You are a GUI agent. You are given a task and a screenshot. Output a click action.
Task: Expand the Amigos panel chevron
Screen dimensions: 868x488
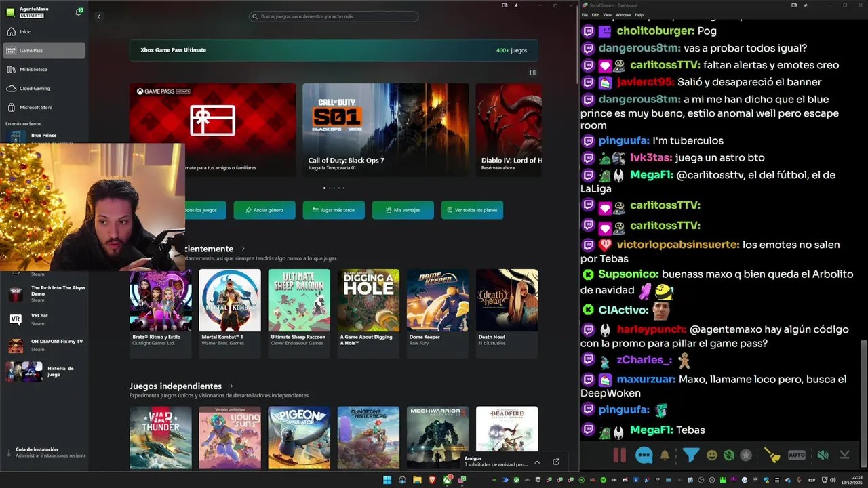tap(537, 462)
